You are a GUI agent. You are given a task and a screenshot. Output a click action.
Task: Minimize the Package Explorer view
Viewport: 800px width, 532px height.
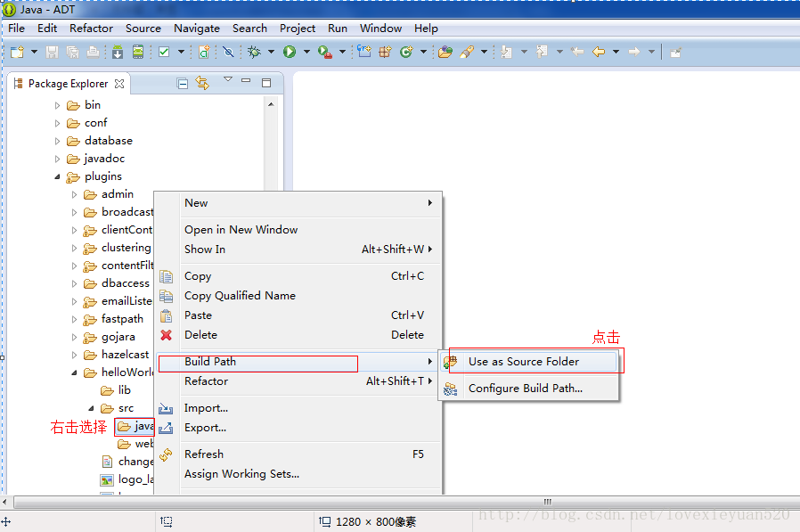[x=246, y=80]
